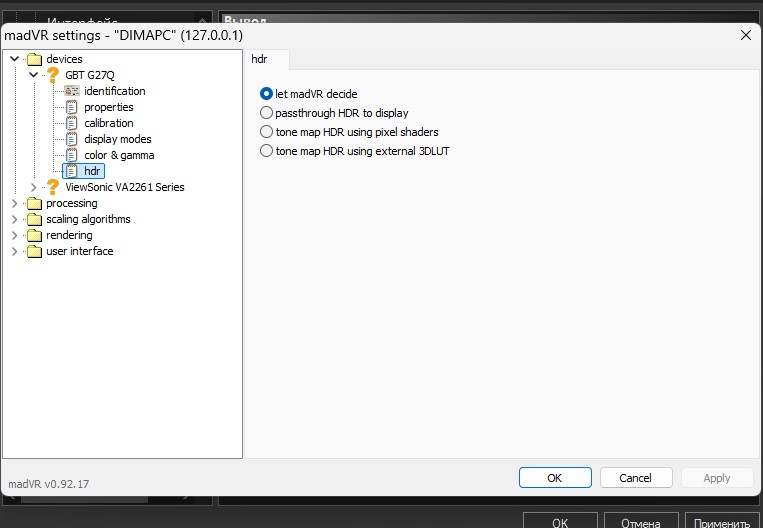Open the calibration tree item

[109, 123]
